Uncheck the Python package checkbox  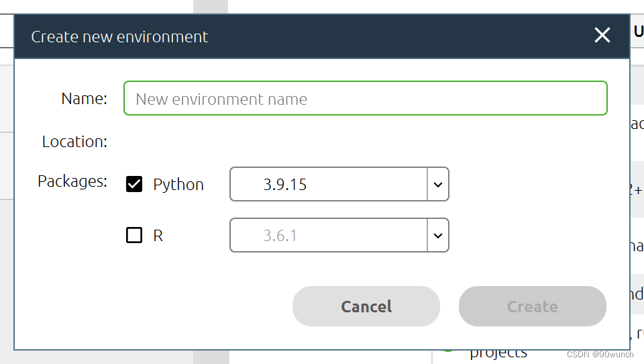click(134, 184)
